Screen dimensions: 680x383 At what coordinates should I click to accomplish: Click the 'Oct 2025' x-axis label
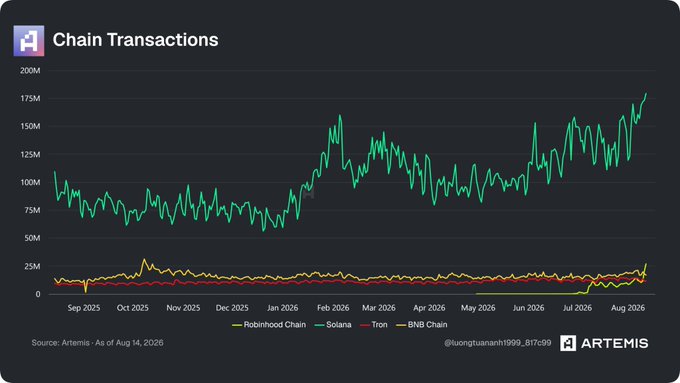(133, 308)
